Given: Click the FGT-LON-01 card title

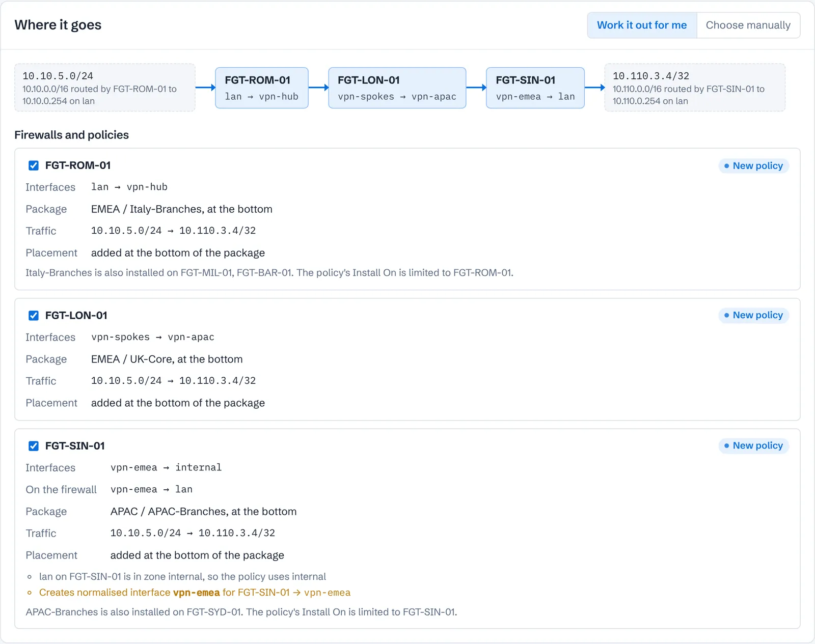Looking at the screenshot, I should (76, 316).
